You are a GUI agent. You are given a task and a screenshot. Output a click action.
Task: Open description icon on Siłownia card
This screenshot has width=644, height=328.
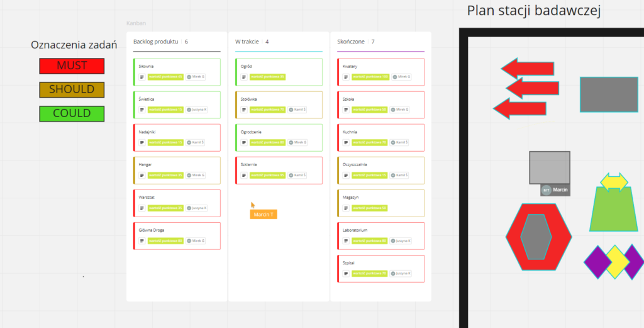[142, 77]
